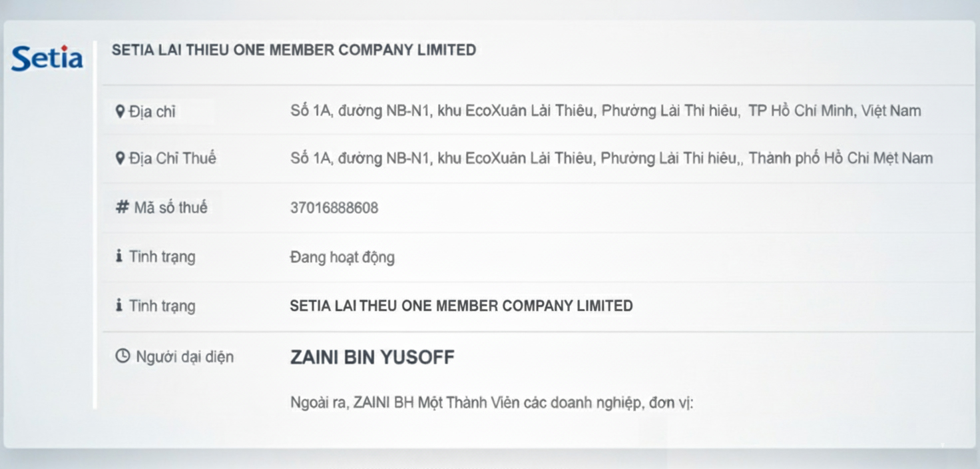The image size is (980, 469).
Task: Click the Tình trạng label beside Đang hoạt động
Action: pos(162,256)
